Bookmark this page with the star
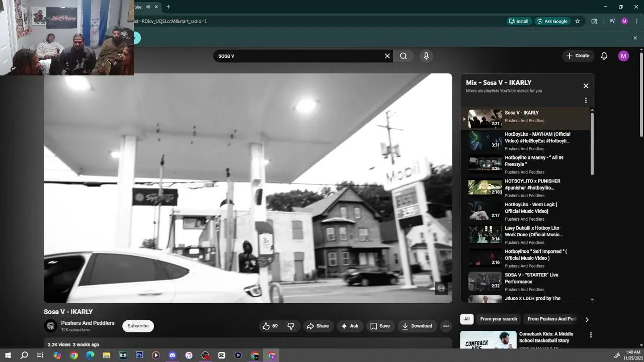The height and width of the screenshot is (362, 644). click(x=578, y=21)
